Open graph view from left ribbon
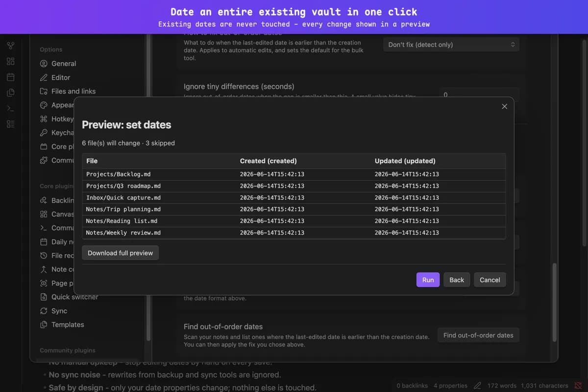 [x=11, y=46]
